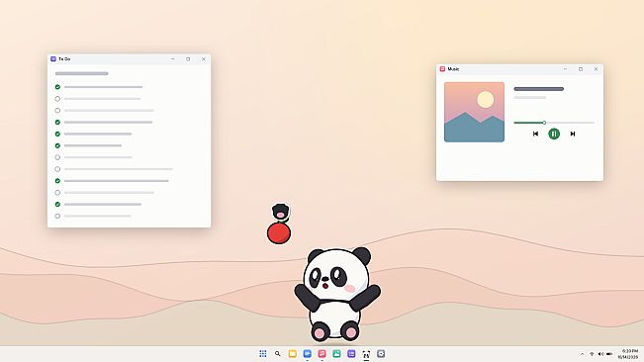Image resolution: width=644 pixels, height=362 pixels.
Task: Open the yellow File Explorer taskbar icon
Action: [x=293, y=354]
